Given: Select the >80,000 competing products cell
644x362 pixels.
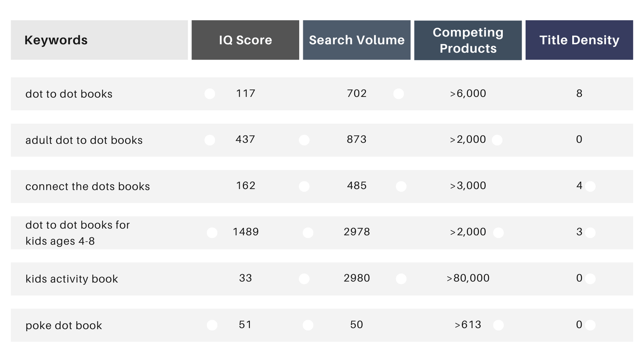Looking at the screenshot, I should pyautogui.click(x=468, y=278).
